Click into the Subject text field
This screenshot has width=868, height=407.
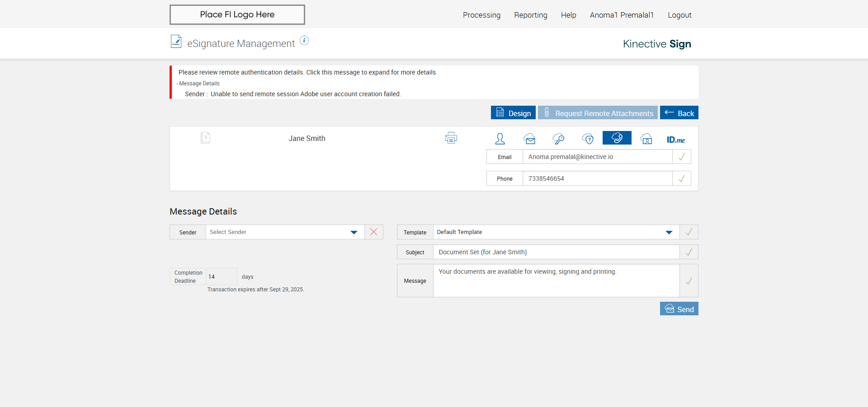coord(556,252)
